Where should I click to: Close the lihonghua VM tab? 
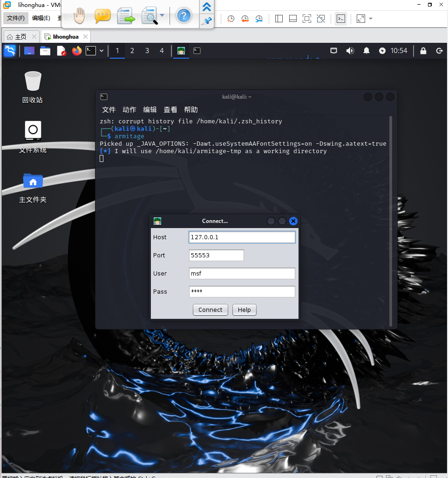85,37
